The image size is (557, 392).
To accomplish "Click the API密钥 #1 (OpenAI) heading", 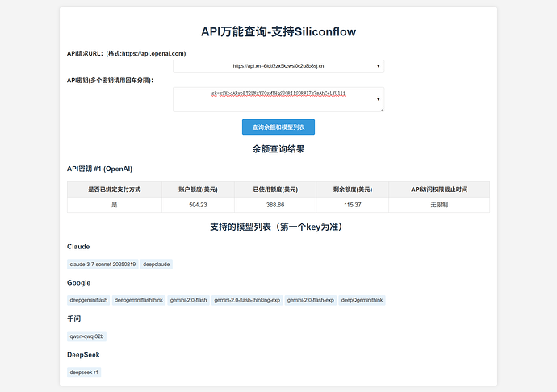I will pyautogui.click(x=99, y=169).
